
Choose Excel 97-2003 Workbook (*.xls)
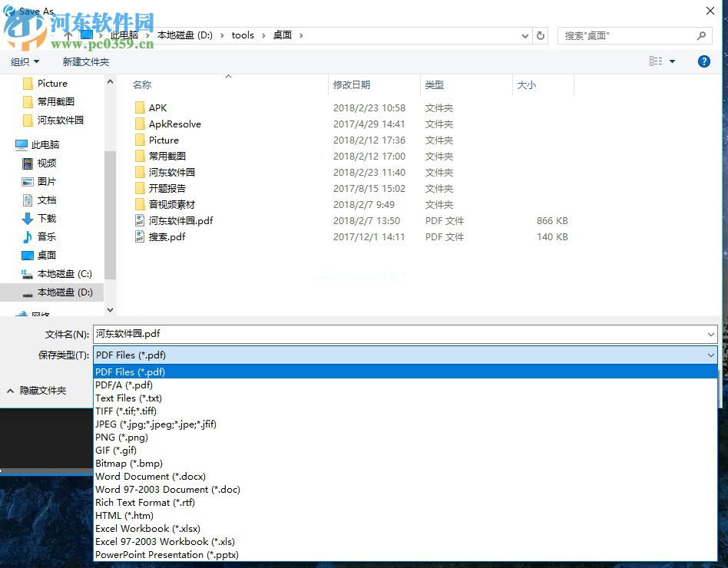pos(405,542)
